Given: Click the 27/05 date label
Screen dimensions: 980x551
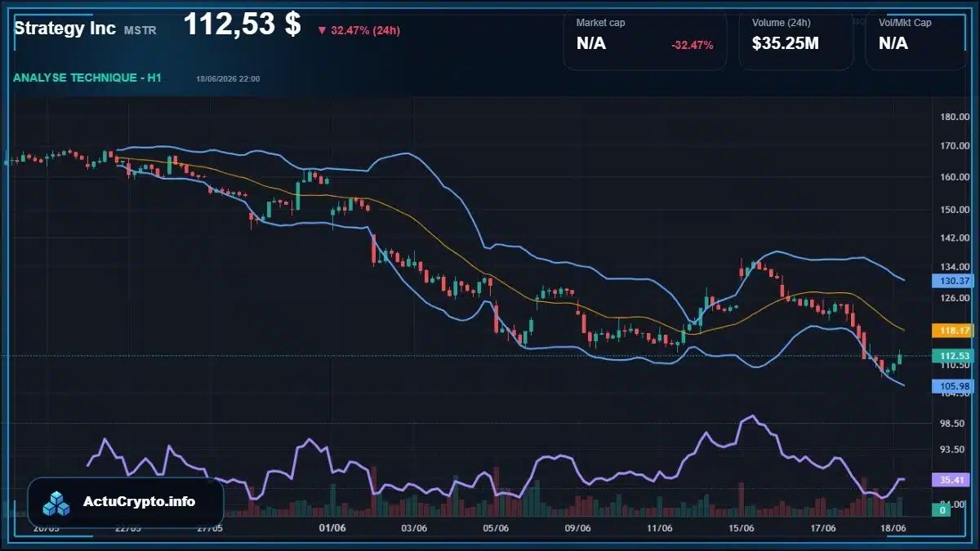Looking at the screenshot, I should click(x=210, y=529).
